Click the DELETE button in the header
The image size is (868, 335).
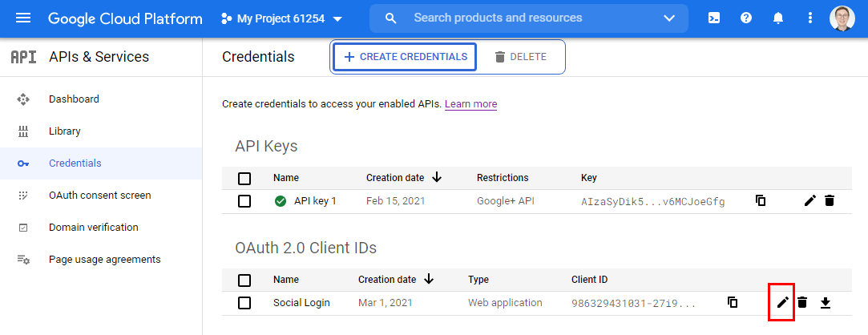pyautogui.click(x=520, y=57)
